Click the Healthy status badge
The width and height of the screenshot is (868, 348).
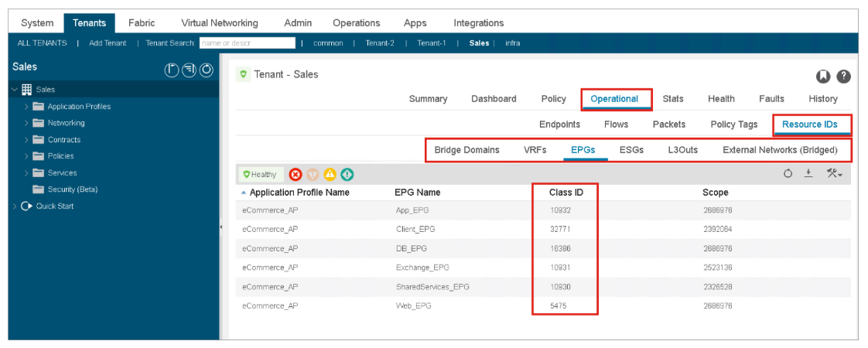click(261, 175)
